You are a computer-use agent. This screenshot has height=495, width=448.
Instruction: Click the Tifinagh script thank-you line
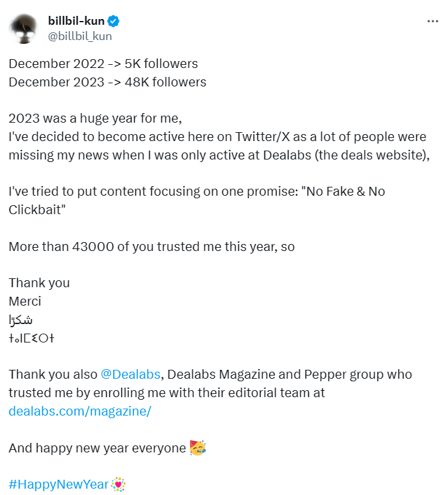(x=32, y=339)
